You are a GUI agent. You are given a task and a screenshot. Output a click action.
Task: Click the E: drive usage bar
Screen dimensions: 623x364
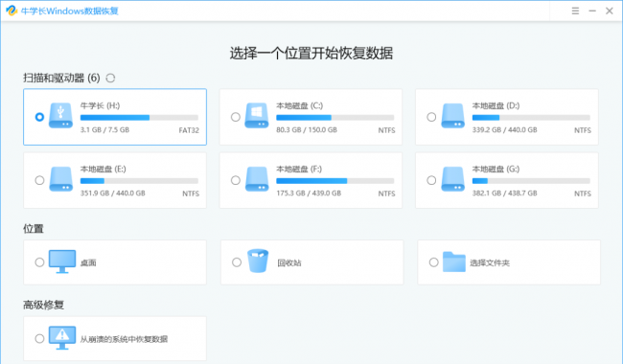(x=139, y=181)
